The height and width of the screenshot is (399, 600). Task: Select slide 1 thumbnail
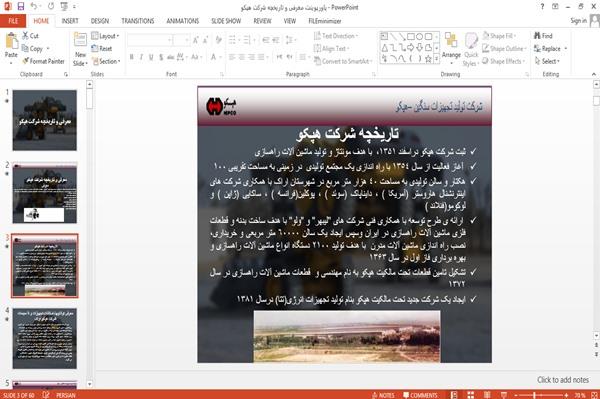45,120
